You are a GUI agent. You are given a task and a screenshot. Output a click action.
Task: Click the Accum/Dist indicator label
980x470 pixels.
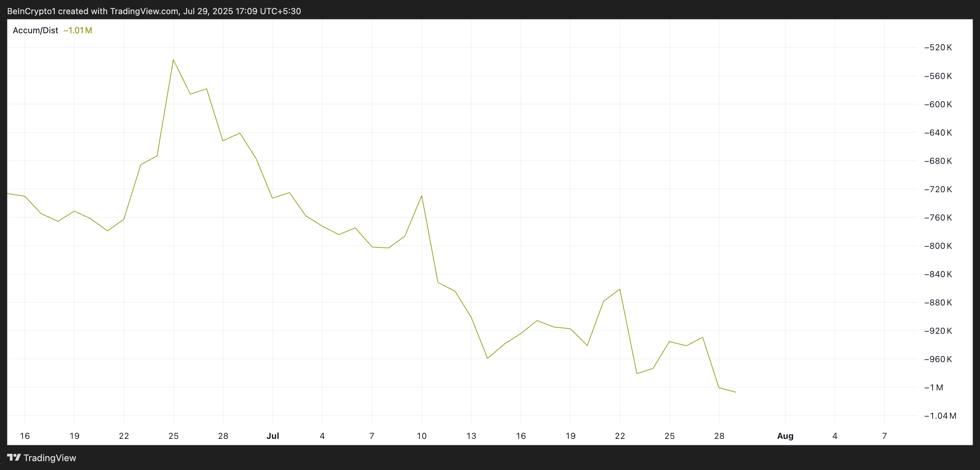pos(35,30)
